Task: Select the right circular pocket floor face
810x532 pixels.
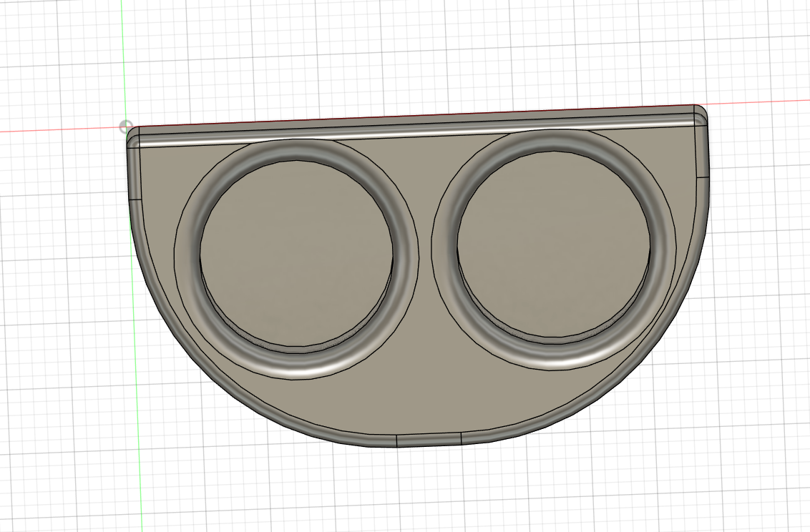Action: [x=552, y=244]
